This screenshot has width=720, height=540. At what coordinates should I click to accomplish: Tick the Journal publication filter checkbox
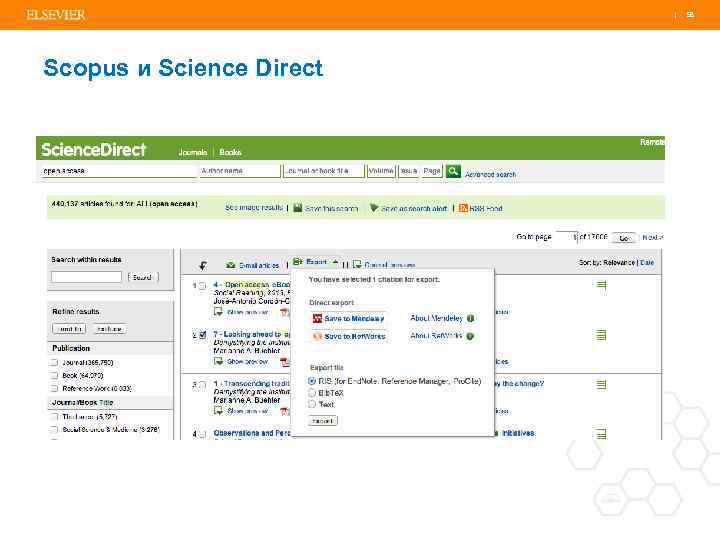(54, 362)
